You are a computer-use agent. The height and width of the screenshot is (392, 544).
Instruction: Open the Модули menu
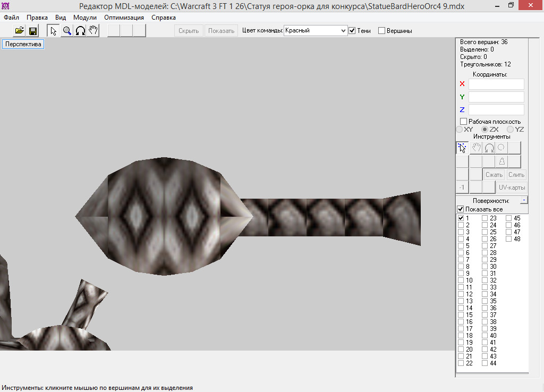84,18
